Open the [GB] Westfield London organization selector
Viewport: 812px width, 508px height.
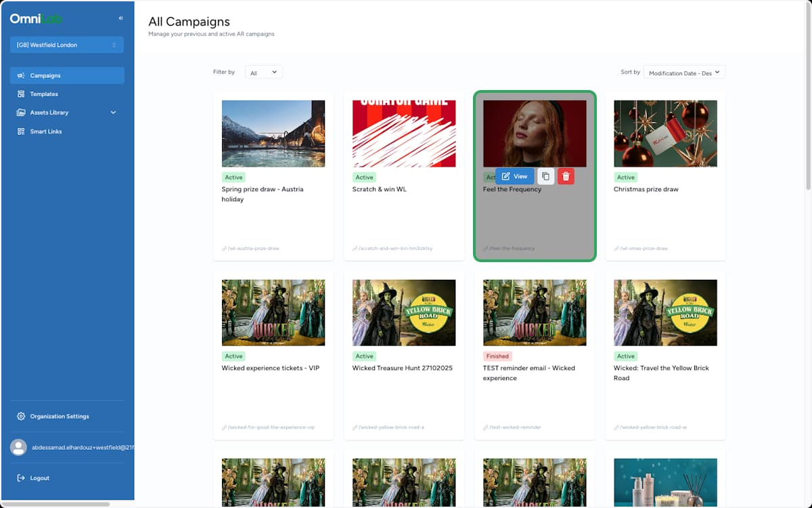pyautogui.click(x=67, y=45)
